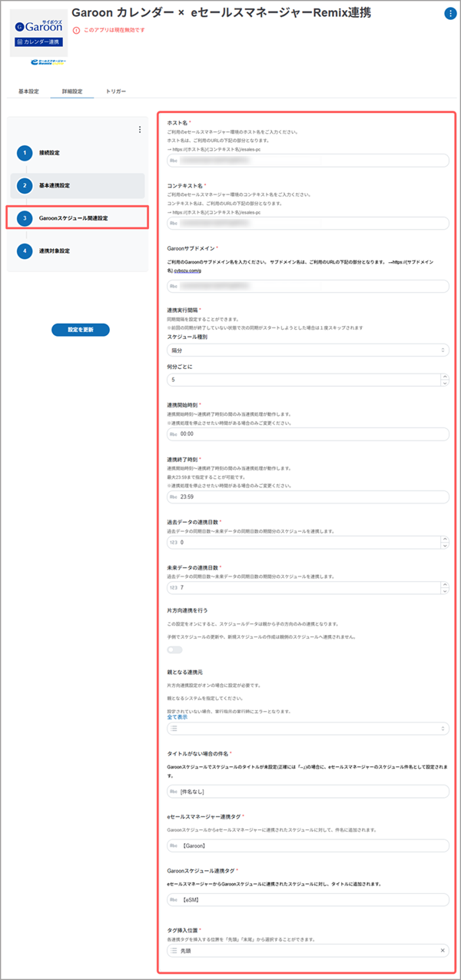Increase the 何分ごとに value with the up arrow

pyautogui.click(x=443, y=377)
